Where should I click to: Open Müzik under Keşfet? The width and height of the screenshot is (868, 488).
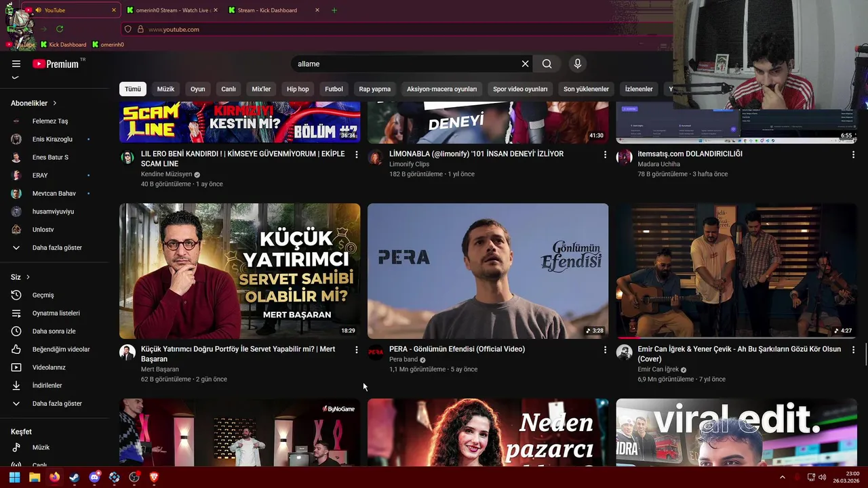(x=54, y=447)
